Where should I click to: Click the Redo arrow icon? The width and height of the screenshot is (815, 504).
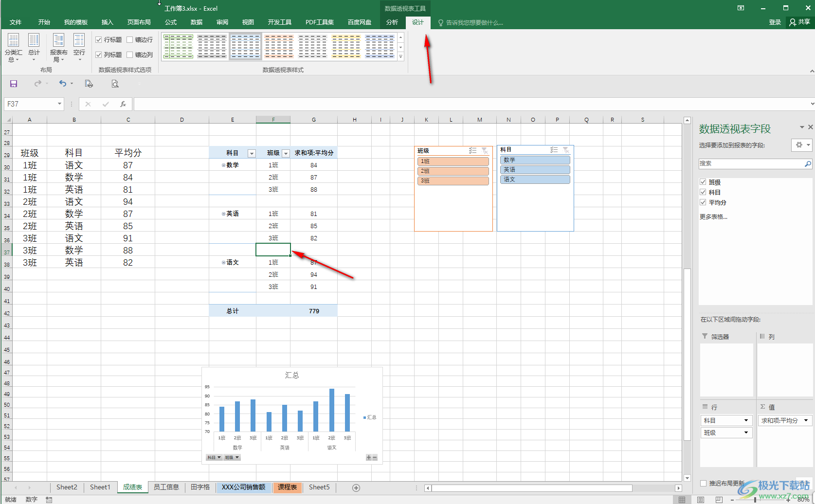(x=38, y=84)
